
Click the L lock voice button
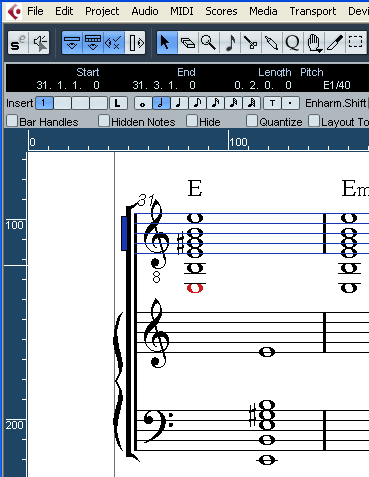(118, 103)
